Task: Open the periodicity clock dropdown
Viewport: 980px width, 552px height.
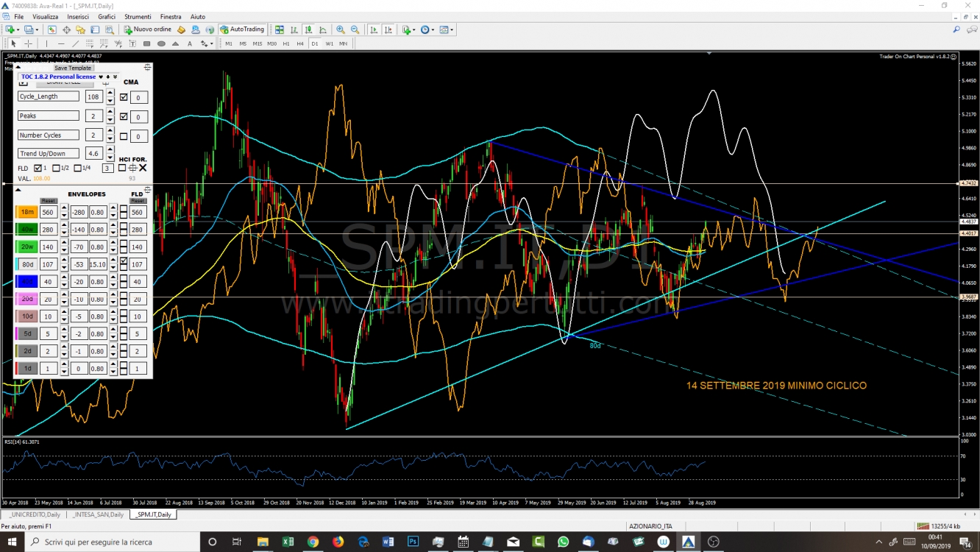Action: [433, 29]
